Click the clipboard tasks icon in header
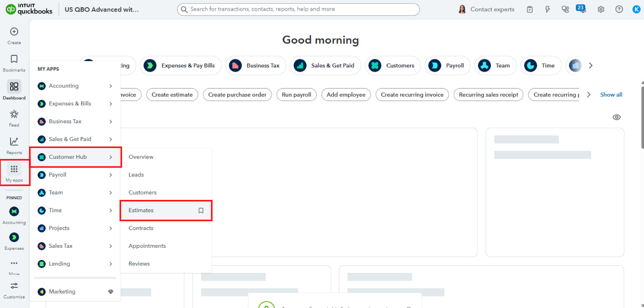Viewport: 644px width, 308px height. click(x=530, y=9)
